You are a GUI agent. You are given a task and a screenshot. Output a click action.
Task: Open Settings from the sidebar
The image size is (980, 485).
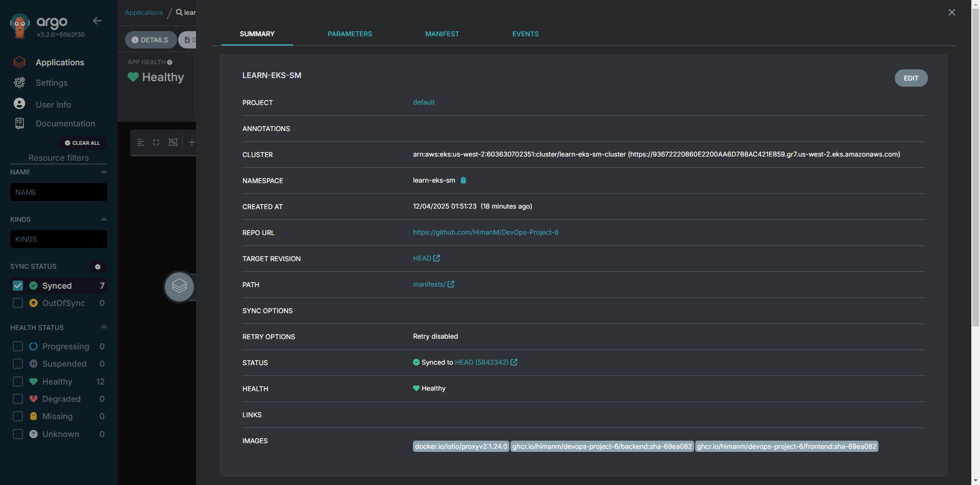pyautogui.click(x=52, y=83)
